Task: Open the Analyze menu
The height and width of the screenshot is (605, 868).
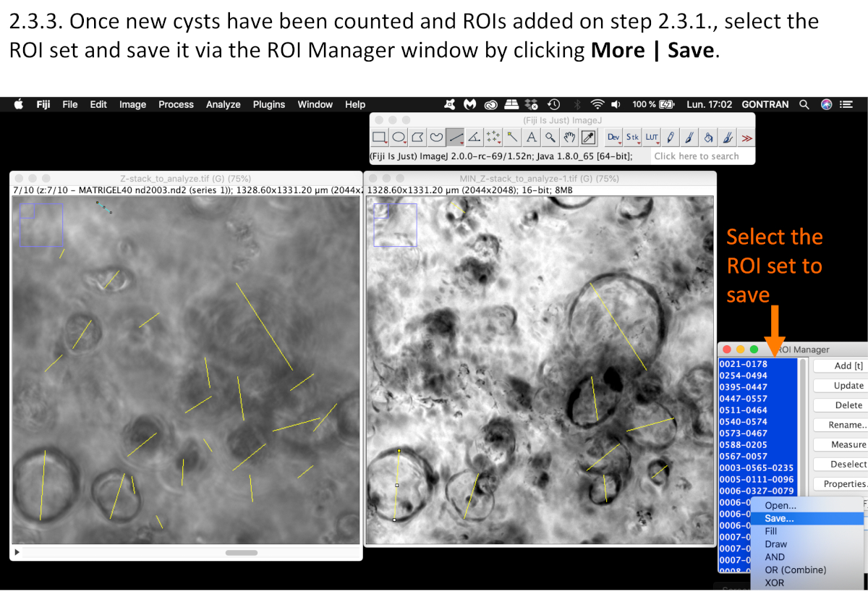Action: (223, 104)
